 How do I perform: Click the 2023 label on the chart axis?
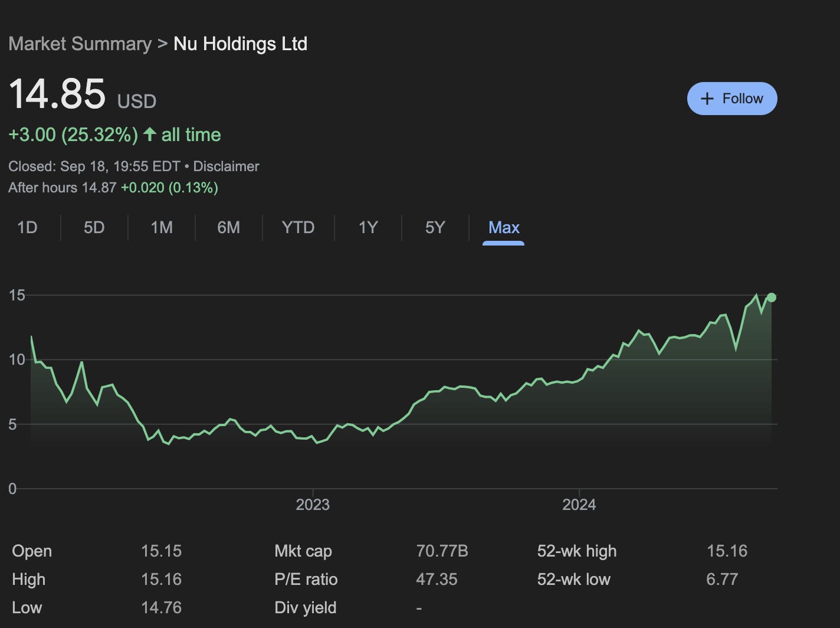coord(313,505)
